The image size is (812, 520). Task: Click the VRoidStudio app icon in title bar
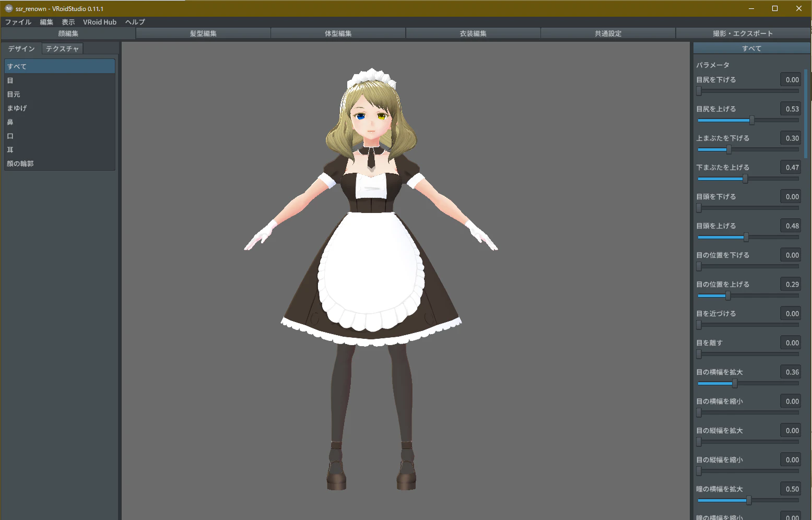(8, 8)
